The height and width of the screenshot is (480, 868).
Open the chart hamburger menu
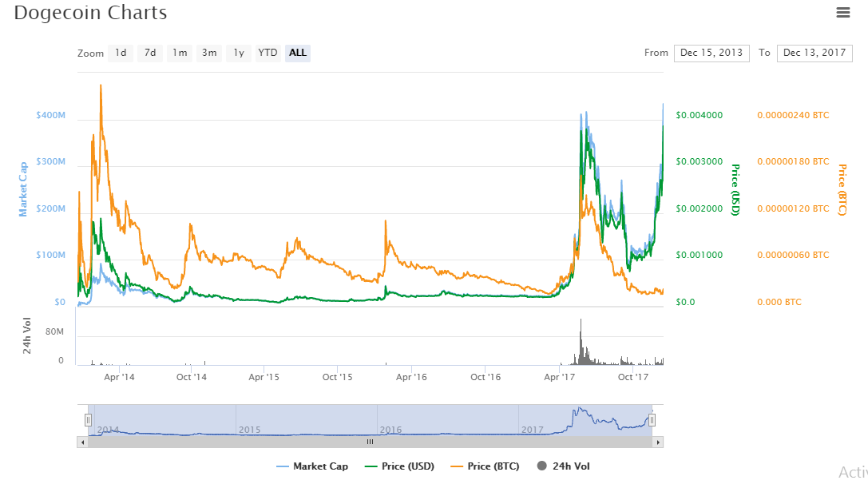coord(842,12)
